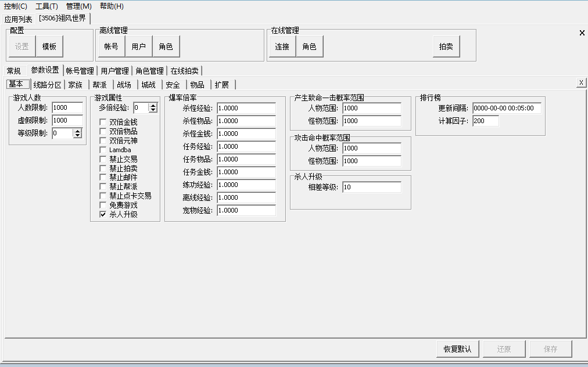Open the 帮助(H) menu
Screen dimensions: 588x367
point(112,6)
